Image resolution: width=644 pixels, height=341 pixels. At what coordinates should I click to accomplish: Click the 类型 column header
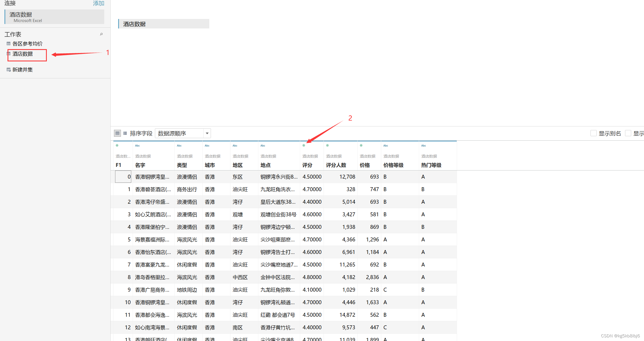click(182, 165)
